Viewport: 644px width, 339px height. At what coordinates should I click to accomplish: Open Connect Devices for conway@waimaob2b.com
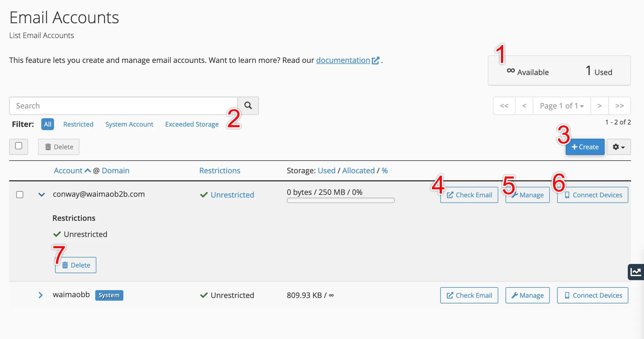coord(592,195)
